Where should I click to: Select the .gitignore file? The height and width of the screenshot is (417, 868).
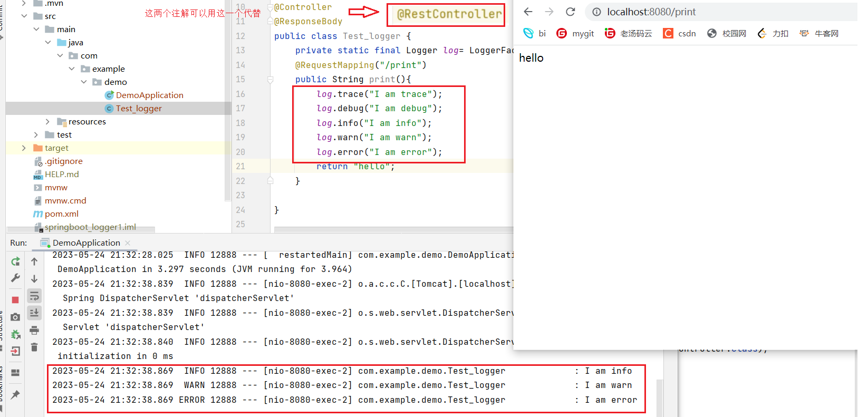[x=58, y=161]
